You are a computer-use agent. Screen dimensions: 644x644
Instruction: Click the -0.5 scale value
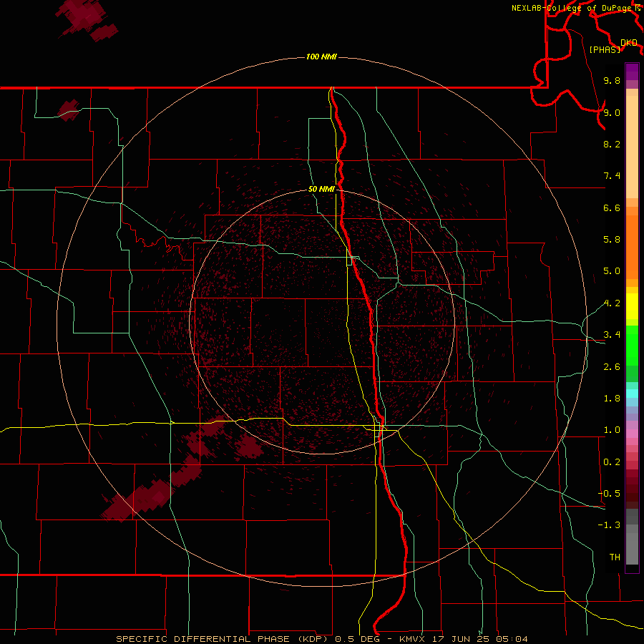[x=609, y=494]
